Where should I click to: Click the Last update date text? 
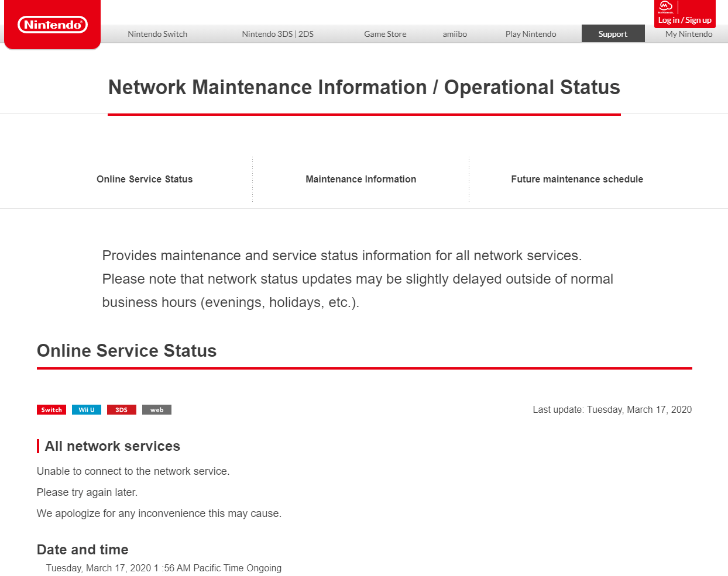click(x=612, y=410)
